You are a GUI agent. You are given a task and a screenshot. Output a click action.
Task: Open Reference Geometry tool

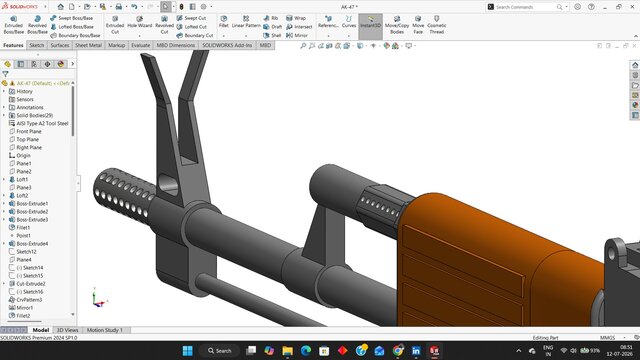click(328, 22)
